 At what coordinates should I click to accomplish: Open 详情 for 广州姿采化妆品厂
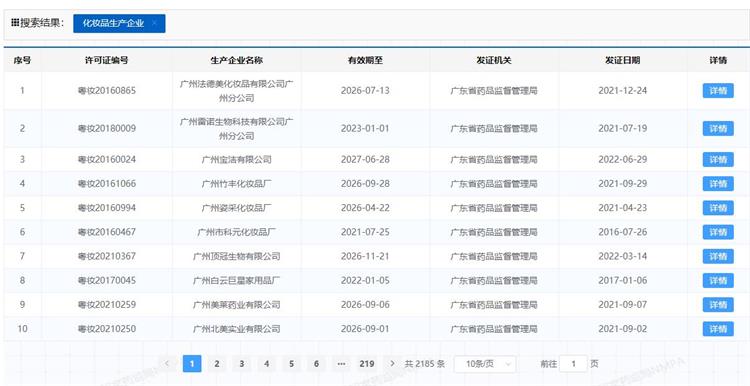coord(718,208)
